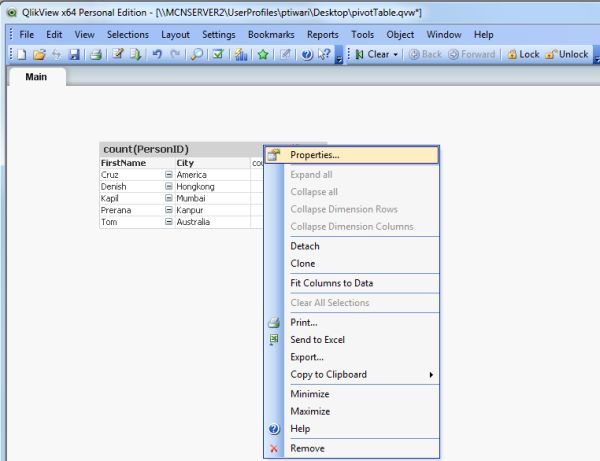600x461 pixels.
Task: Open the Bookmarks menu
Action: 271,34
